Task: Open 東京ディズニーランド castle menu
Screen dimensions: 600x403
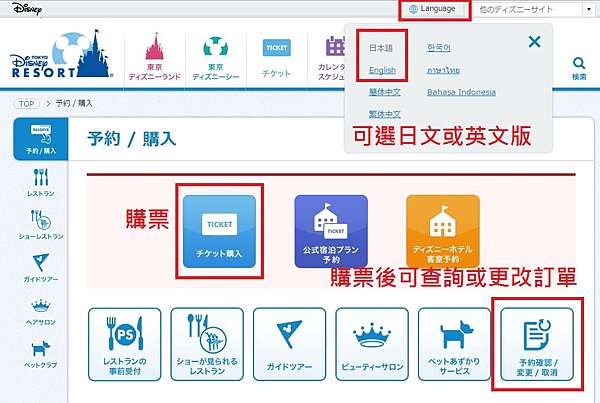Action: pos(155,57)
